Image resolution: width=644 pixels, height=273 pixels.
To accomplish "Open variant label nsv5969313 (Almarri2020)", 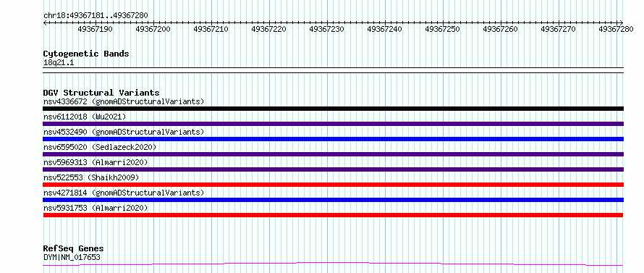I will coord(96,162).
